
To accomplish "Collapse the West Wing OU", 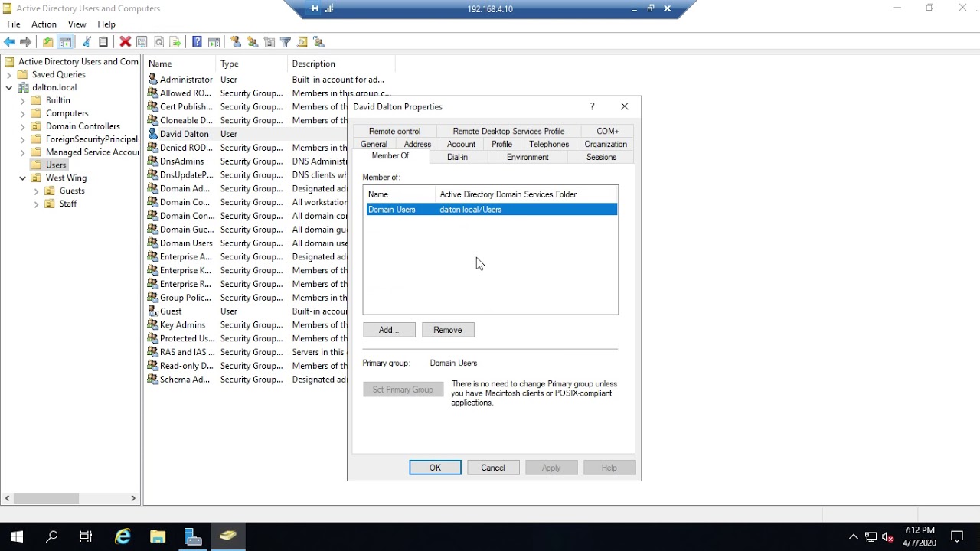I will tap(23, 178).
